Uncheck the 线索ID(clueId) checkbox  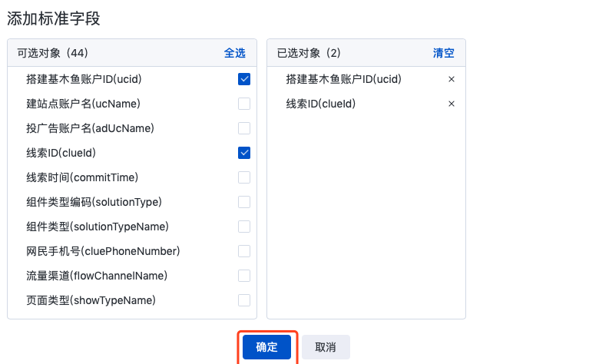click(244, 153)
